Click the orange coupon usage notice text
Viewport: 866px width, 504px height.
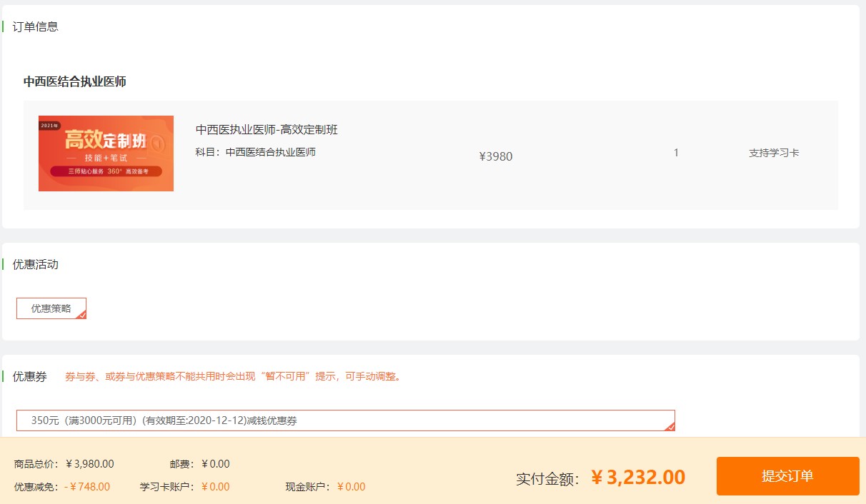tap(233, 377)
